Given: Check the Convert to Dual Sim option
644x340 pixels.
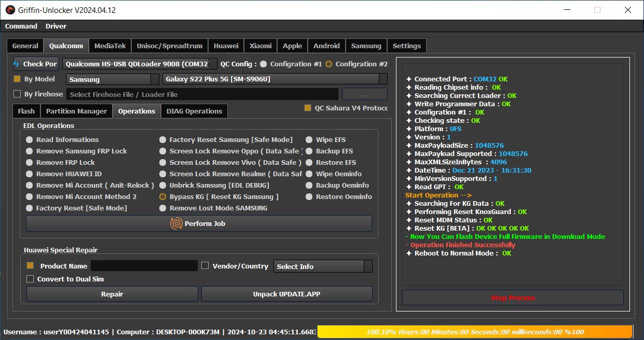Looking at the screenshot, I should [30, 279].
